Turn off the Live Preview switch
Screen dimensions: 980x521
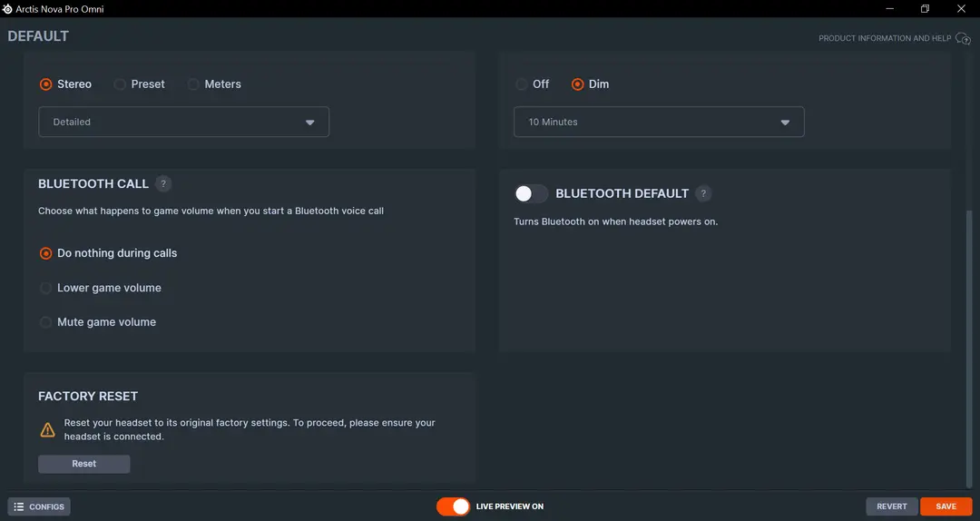pyautogui.click(x=453, y=506)
